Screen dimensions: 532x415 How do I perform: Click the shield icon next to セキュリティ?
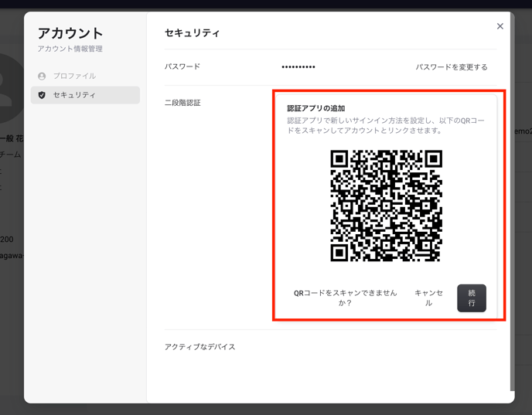tap(42, 95)
